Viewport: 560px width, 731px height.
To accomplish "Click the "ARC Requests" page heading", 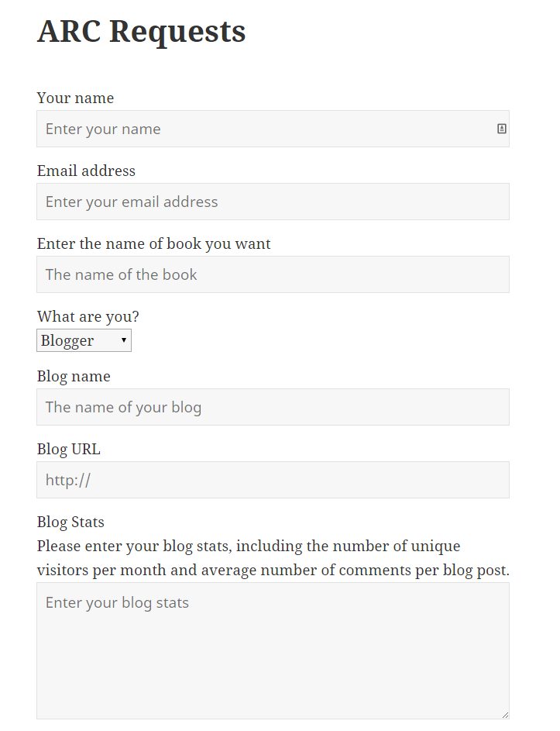I will point(141,31).
